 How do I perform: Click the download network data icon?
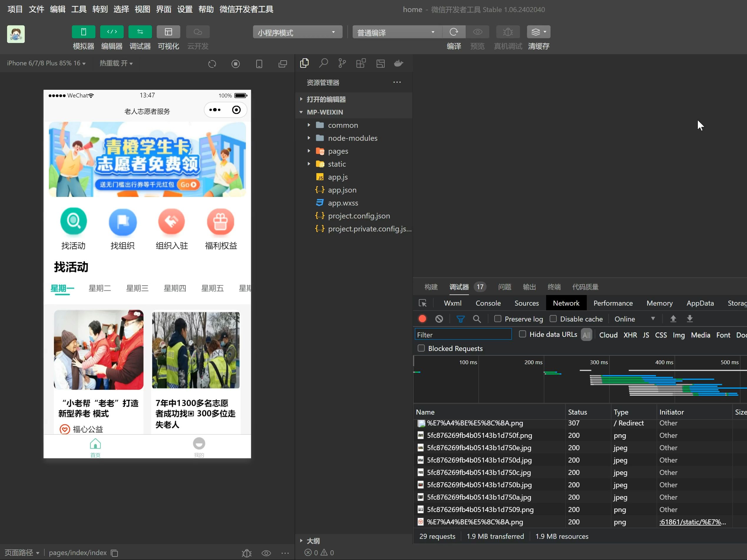(690, 319)
